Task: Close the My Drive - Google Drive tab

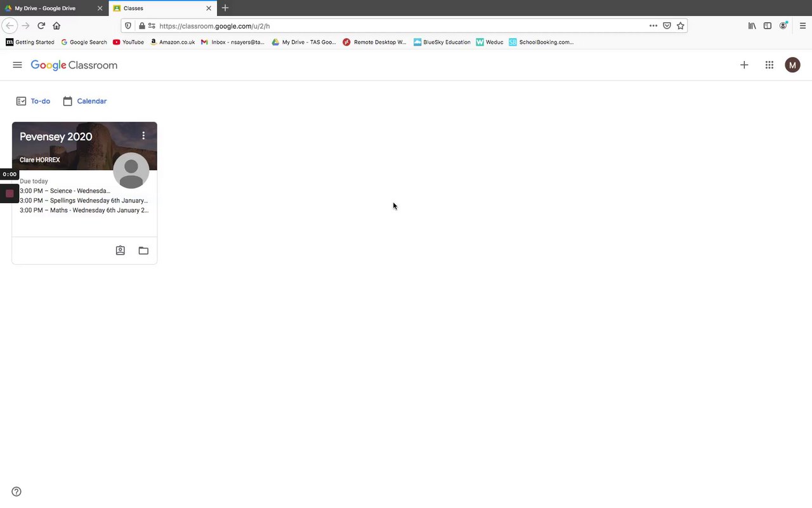Action: pos(100,8)
